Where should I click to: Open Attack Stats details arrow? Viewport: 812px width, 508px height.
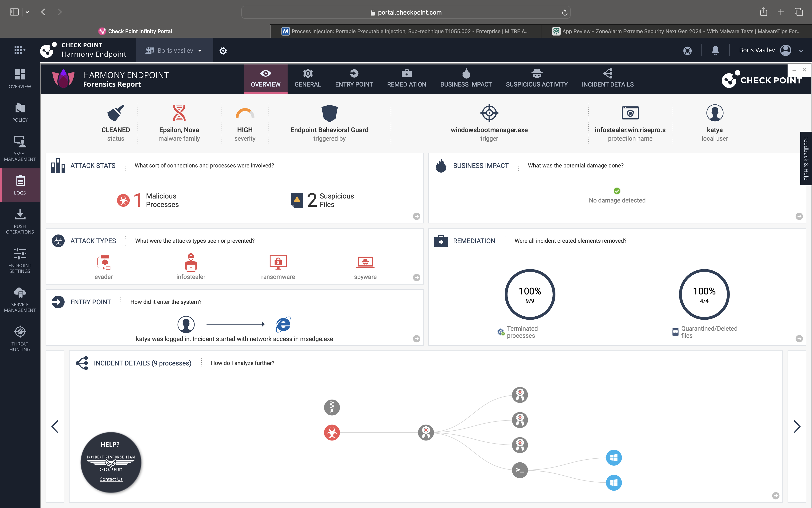point(416,216)
